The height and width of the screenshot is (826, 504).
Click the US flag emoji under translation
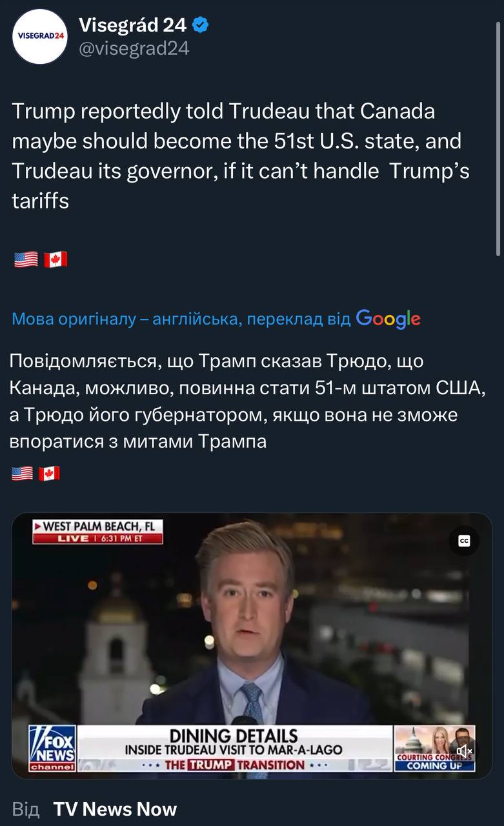tap(22, 474)
